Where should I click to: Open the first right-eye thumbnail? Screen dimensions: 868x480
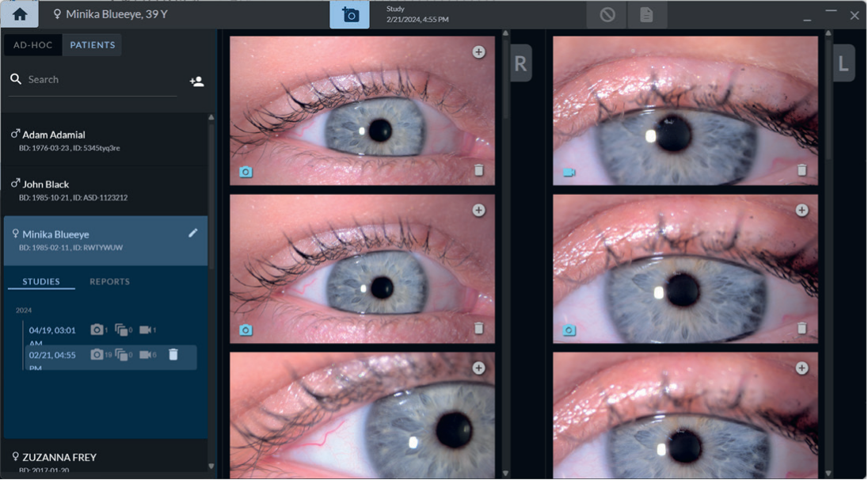362,111
